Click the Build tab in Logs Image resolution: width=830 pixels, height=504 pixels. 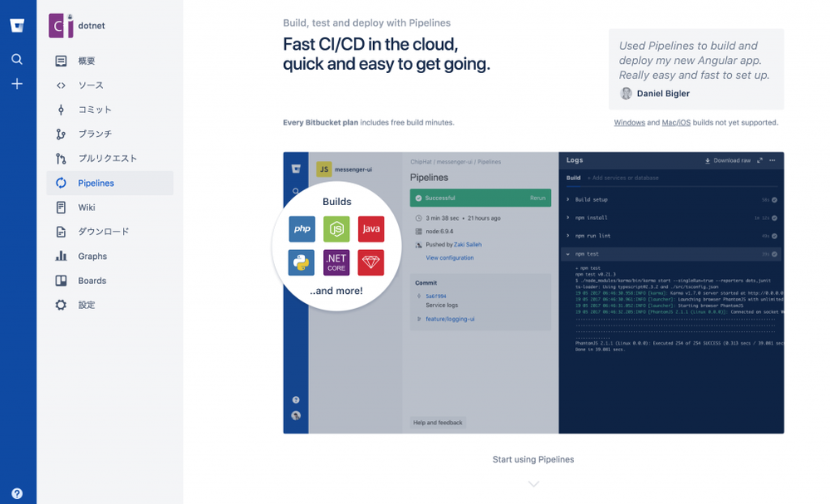point(573,179)
